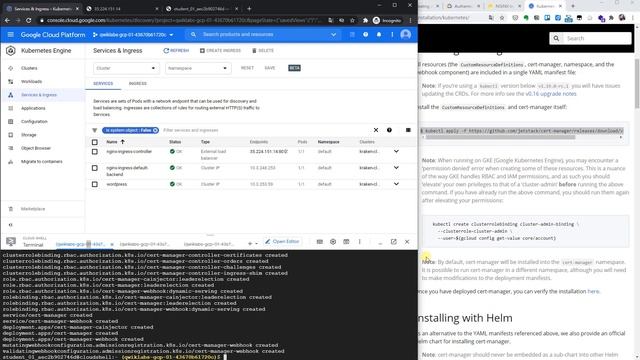Image resolution: width=640 pixels, height=360 pixels.
Task: Open the user account avatar
Action: coord(405,35)
